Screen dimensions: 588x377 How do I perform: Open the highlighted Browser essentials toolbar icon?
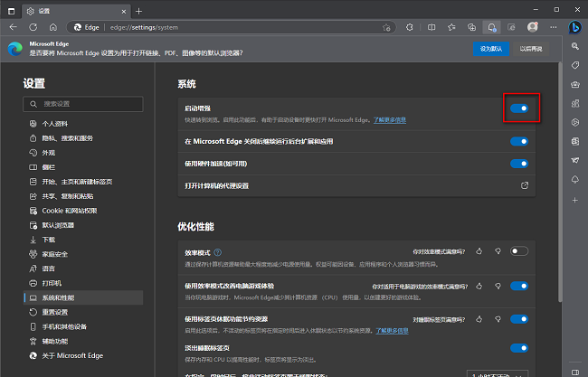coord(491,27)
